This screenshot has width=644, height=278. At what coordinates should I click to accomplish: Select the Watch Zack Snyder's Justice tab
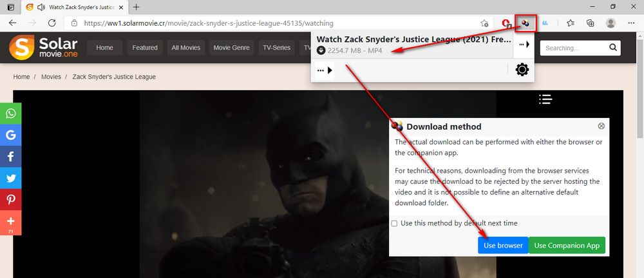coord(74,7)
